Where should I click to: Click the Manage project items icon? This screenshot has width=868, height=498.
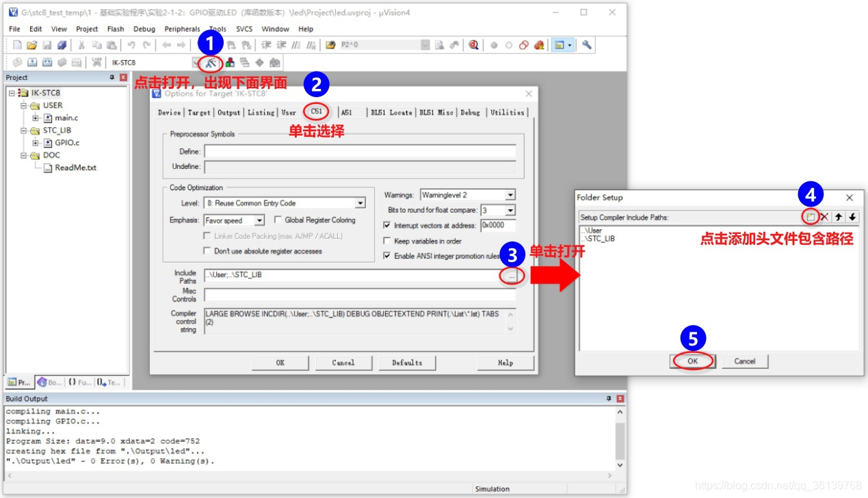(x=229, y=62)
